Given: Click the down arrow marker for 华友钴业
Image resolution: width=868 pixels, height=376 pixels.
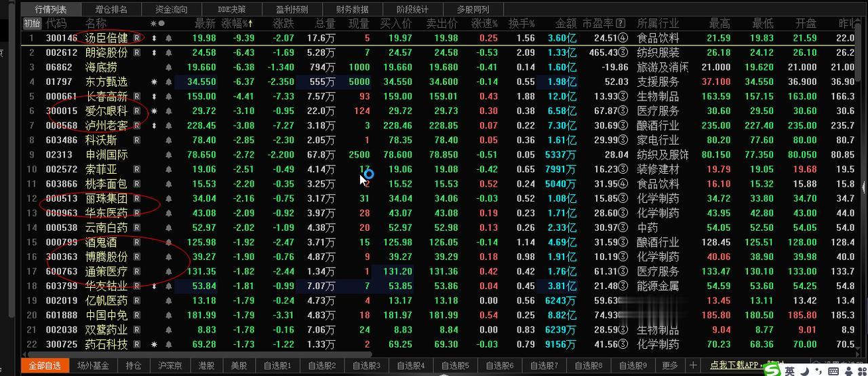Looking at the screenshot, I should (154, 286).
